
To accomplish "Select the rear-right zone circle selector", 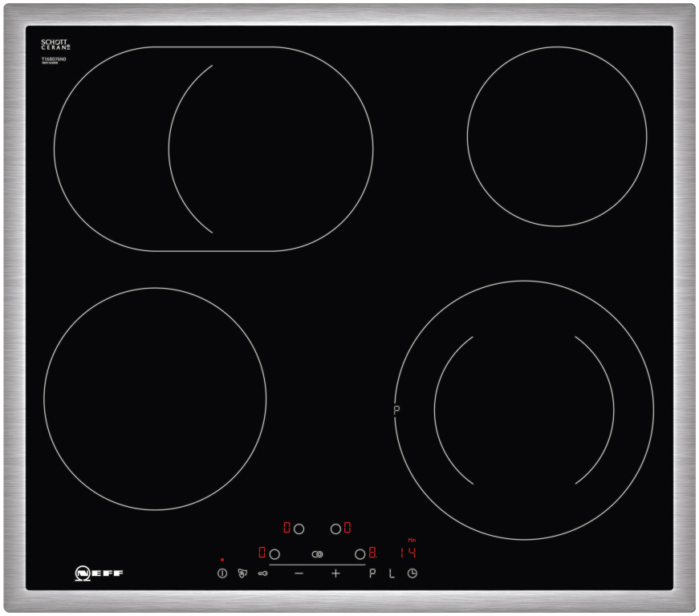I will [x=335, y=529].
